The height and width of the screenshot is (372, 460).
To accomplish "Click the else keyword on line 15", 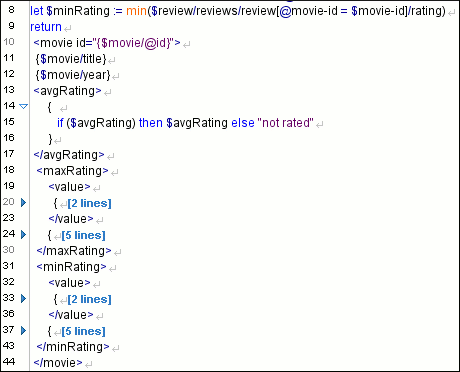I will tap(243, 123).
